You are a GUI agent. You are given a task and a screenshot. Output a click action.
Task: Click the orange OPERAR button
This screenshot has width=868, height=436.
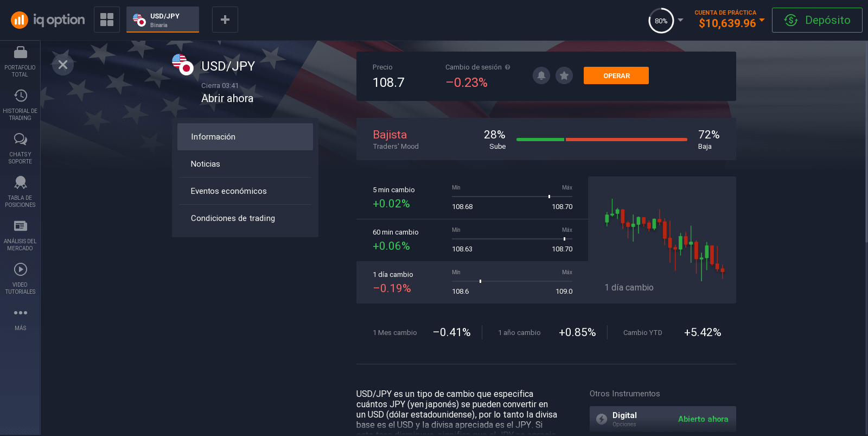(x=616, y=75)
